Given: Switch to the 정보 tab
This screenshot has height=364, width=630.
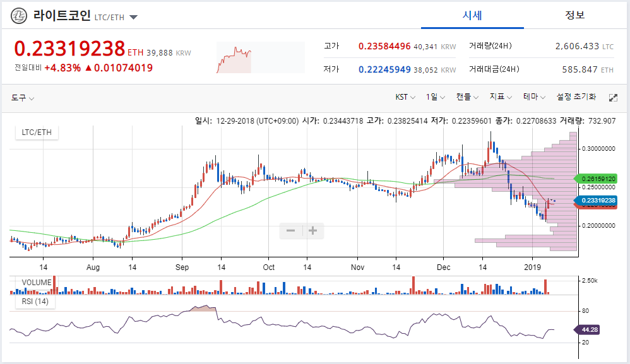Looking at the screenshot, I should point(575,15).
